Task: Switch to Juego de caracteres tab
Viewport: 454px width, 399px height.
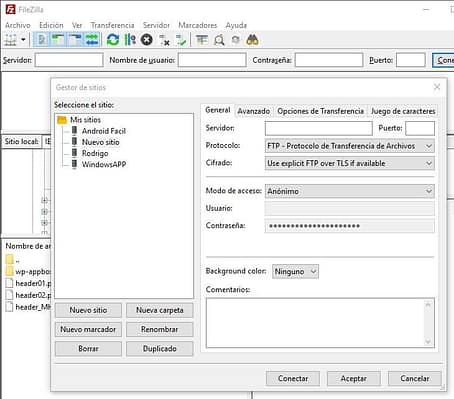Action: (x=403, y=111)
